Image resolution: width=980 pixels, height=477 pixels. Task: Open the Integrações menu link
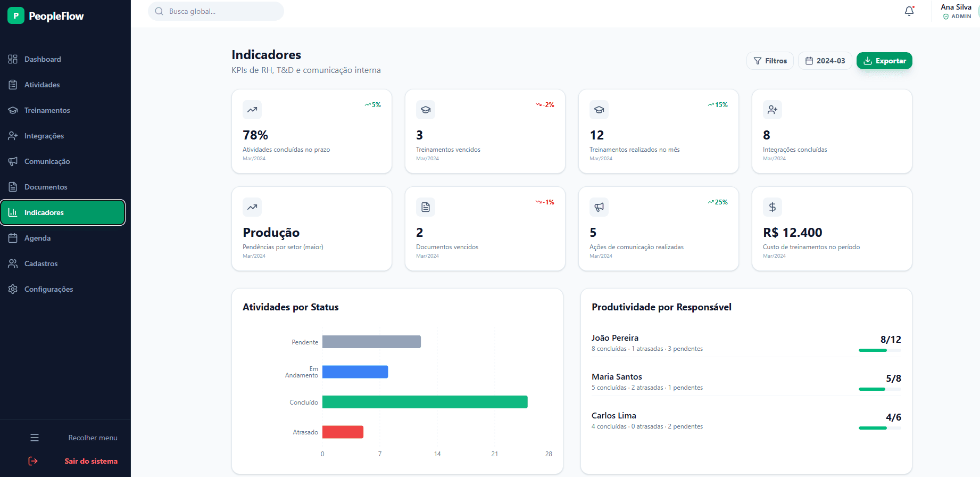click(63, 136)
